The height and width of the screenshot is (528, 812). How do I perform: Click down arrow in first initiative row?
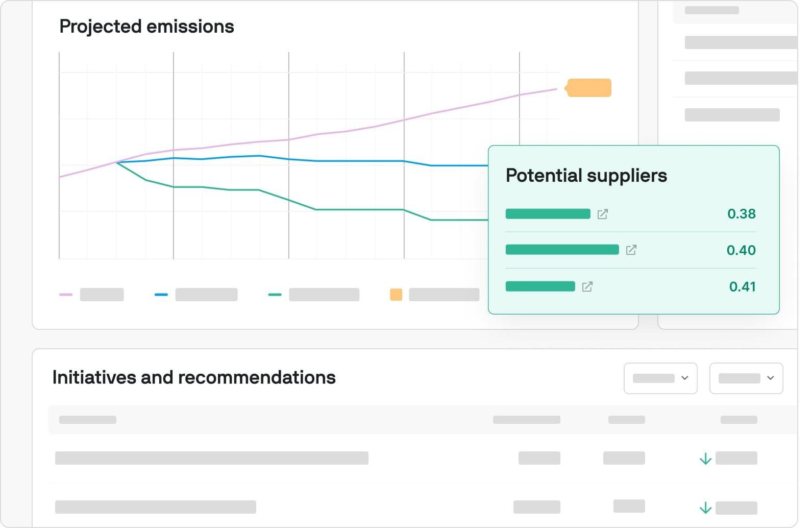pyautogui.click(x=705, y=459)
